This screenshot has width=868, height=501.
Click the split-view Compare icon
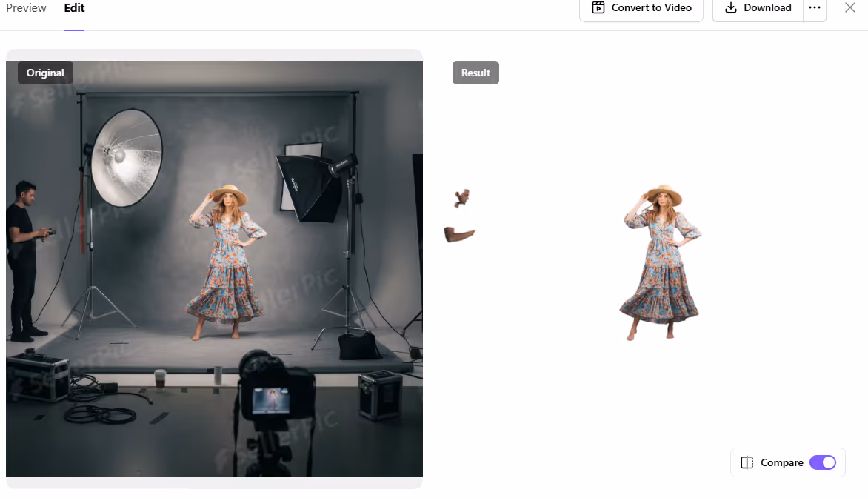[x=747, y=462]
